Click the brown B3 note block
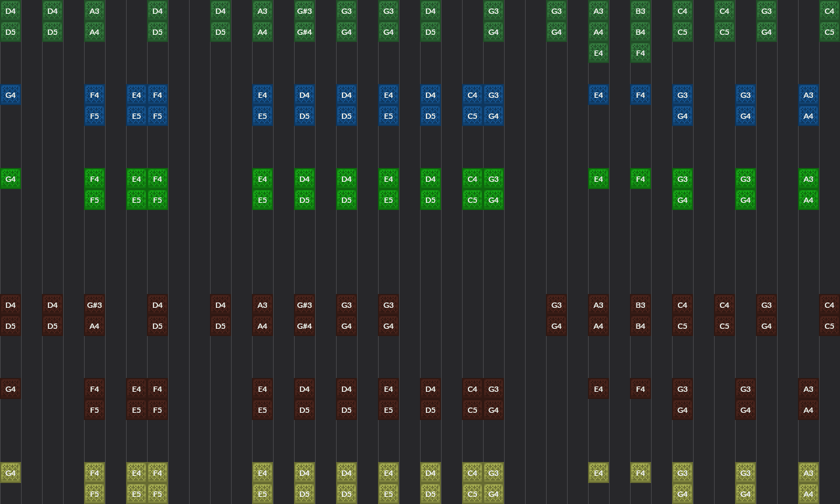The height and width of the screenshot is (504, 840). tap(640, 304)
